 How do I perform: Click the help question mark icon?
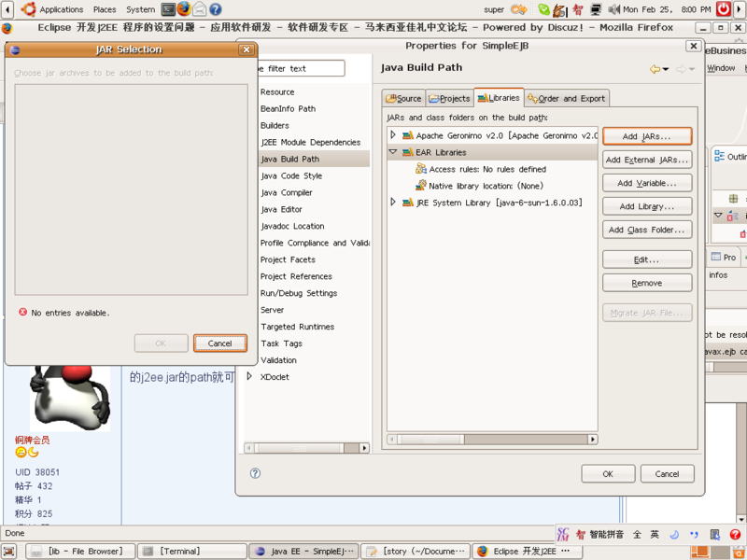(256, 473)
